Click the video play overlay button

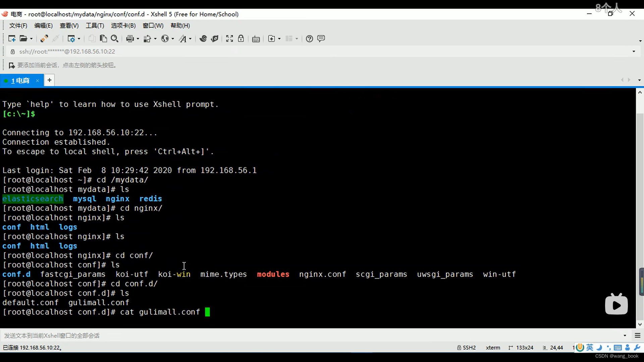[x=616, y=304]
